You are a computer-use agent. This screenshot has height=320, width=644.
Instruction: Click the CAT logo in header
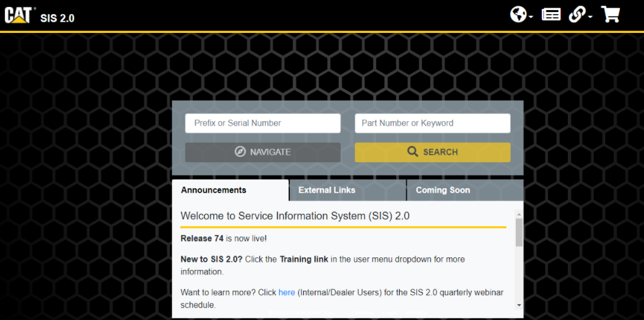click(20, 15)
